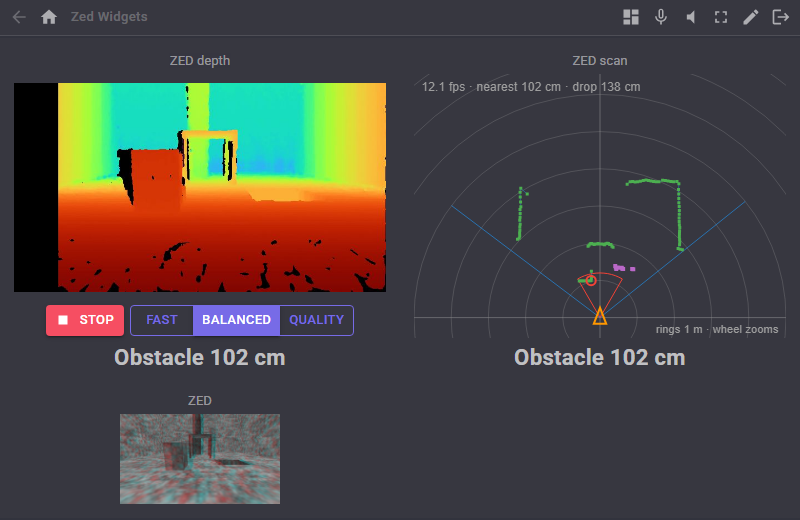Open the ZED camera thumbnail image

200,459
